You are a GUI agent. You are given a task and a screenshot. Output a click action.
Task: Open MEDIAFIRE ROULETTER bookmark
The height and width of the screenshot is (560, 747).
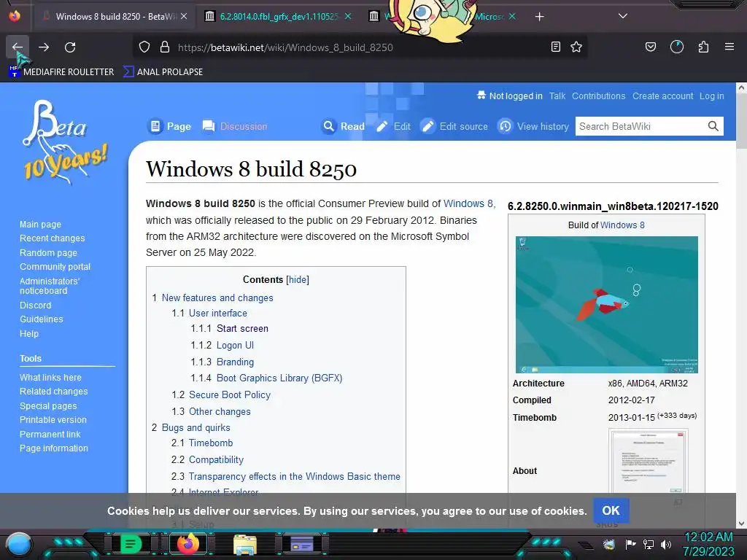coord(61,72)
